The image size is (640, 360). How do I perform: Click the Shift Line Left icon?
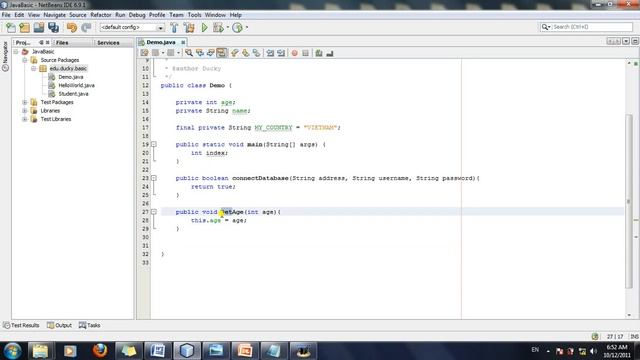pyautogui.click(x=270, y=53)
